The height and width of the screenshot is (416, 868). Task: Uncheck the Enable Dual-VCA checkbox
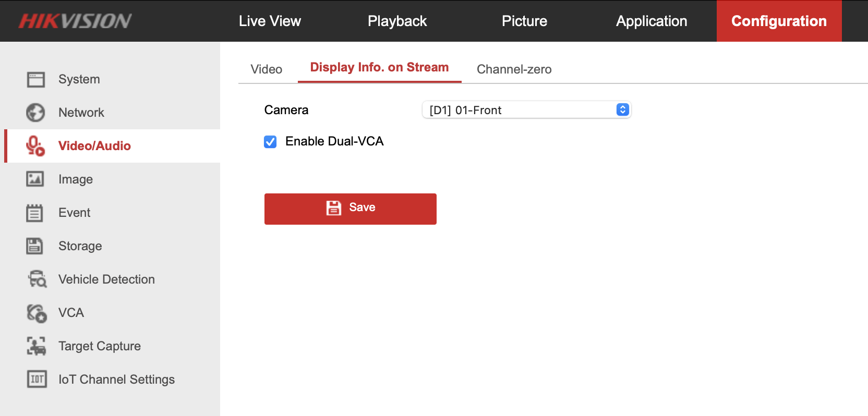pyautogui.click(x=270, y=142)
